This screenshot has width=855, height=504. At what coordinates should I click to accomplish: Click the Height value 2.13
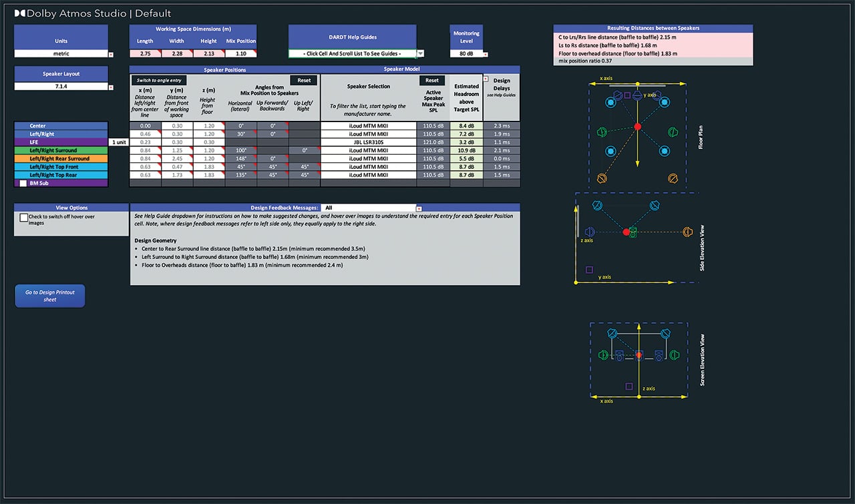click(208, 53)
